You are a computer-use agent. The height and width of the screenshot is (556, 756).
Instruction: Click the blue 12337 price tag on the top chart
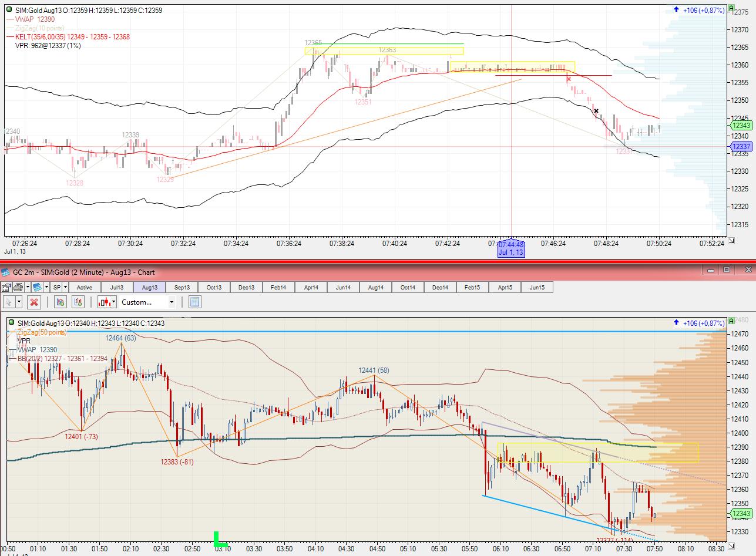(x=742, y=146)
